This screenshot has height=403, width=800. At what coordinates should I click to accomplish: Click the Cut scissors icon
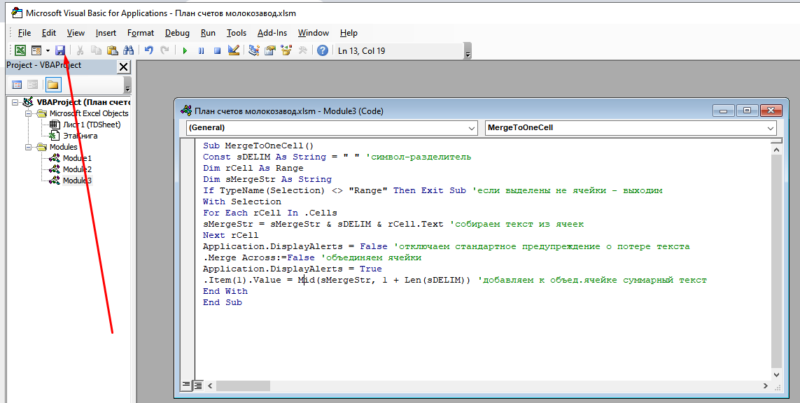80,51
